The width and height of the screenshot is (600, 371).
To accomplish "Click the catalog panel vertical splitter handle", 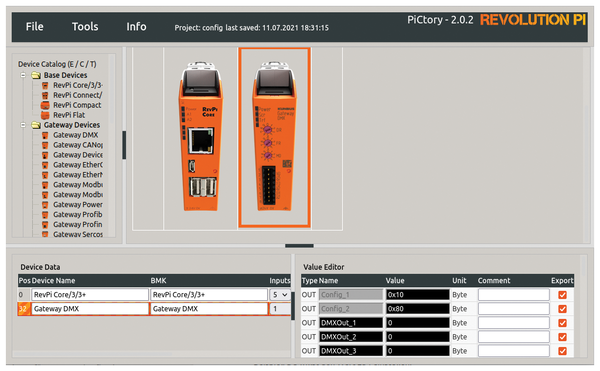I will tap(124, 145).
